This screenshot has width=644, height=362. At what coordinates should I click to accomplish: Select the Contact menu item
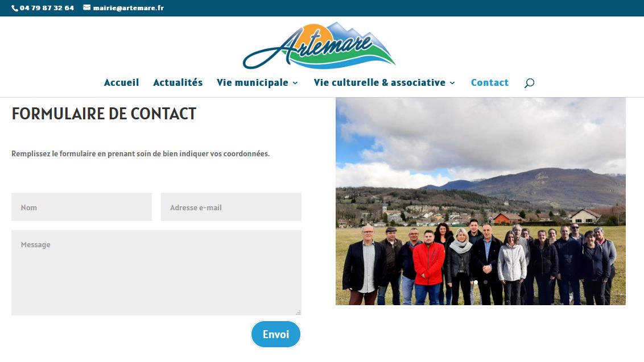[490, 82]
